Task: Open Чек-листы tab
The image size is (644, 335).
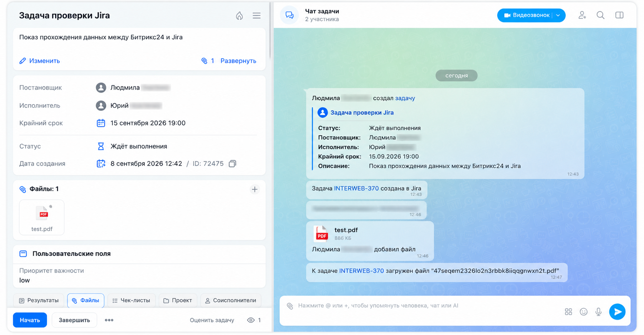Action: pos(131,301)
